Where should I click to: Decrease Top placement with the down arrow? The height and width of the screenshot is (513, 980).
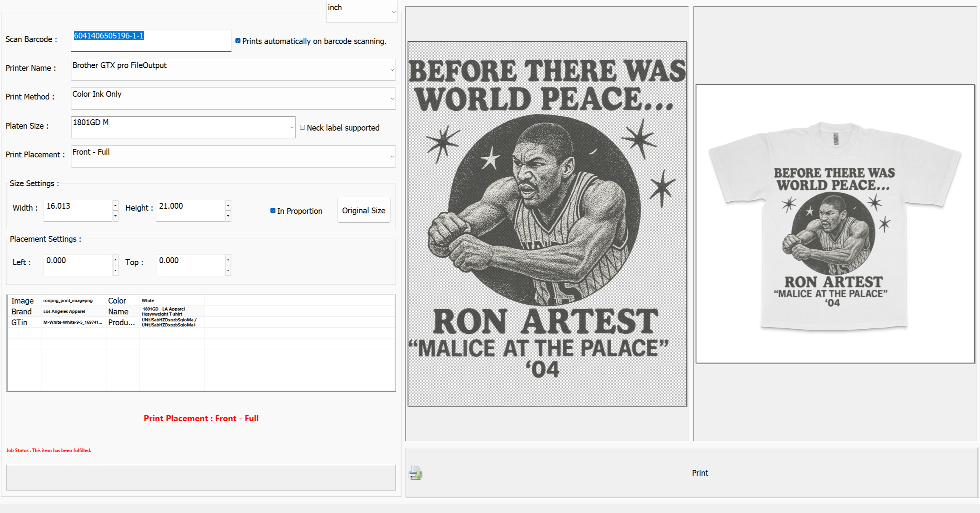pyautogui.click(x=228, y=270)
